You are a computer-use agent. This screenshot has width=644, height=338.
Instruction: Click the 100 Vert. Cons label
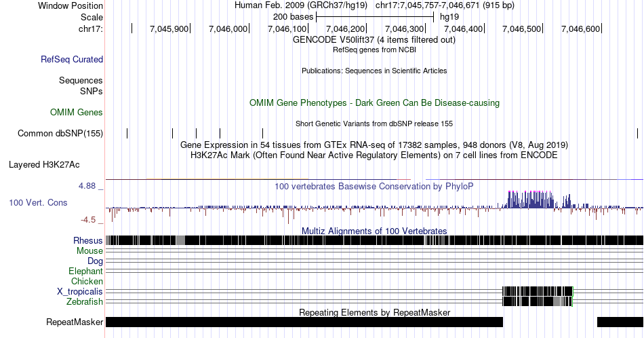coord(38,202)
